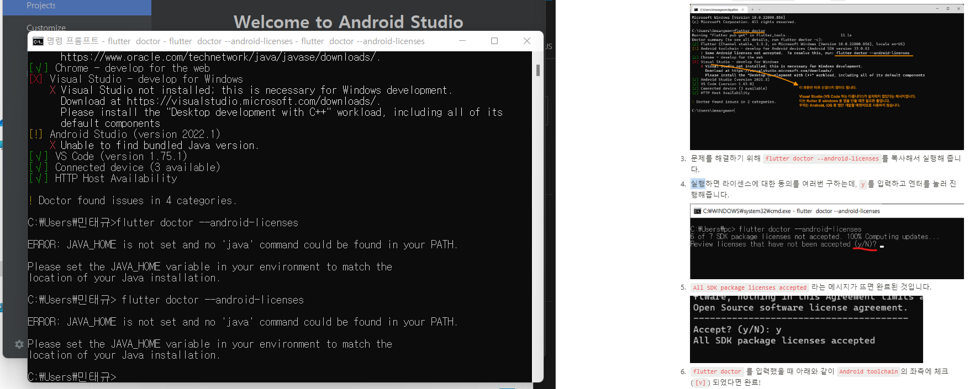This screenshot has height=389, width=980.
Task: Click the flutter doctor output screenshot in the article
Action: point(826,77)
